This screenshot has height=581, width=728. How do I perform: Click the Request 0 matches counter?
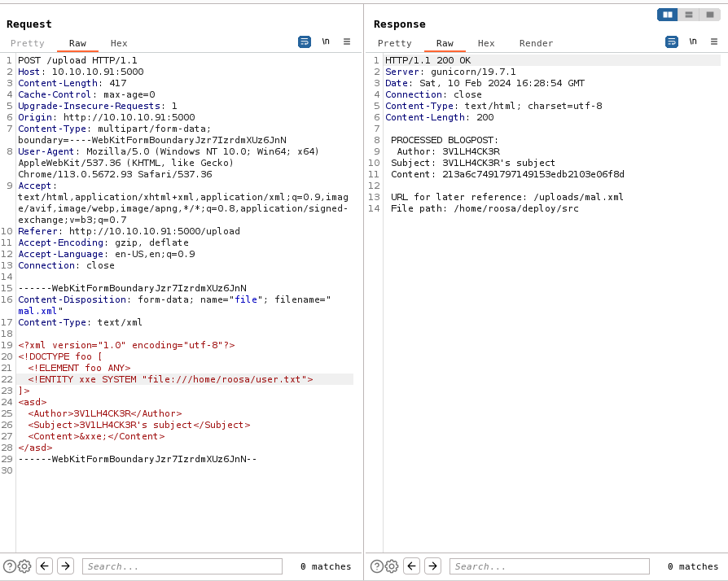pos(326,566)
